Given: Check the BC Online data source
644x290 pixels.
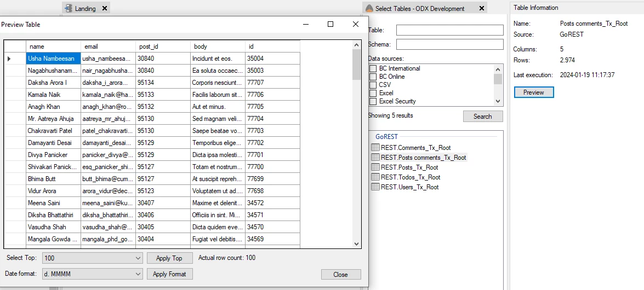Looking at the screenshot, I should pyautogui.click(x=373, y=77).
